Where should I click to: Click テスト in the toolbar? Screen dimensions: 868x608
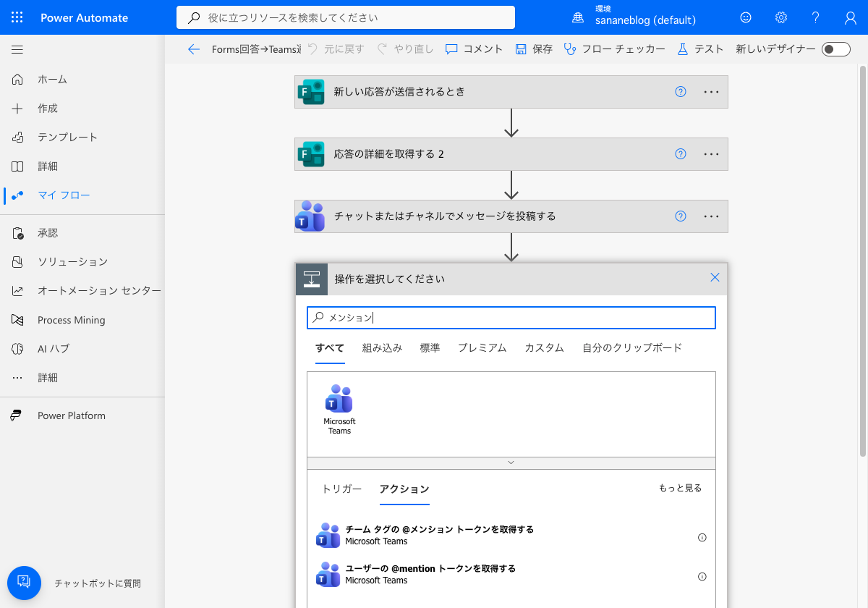tap(700, 49)
